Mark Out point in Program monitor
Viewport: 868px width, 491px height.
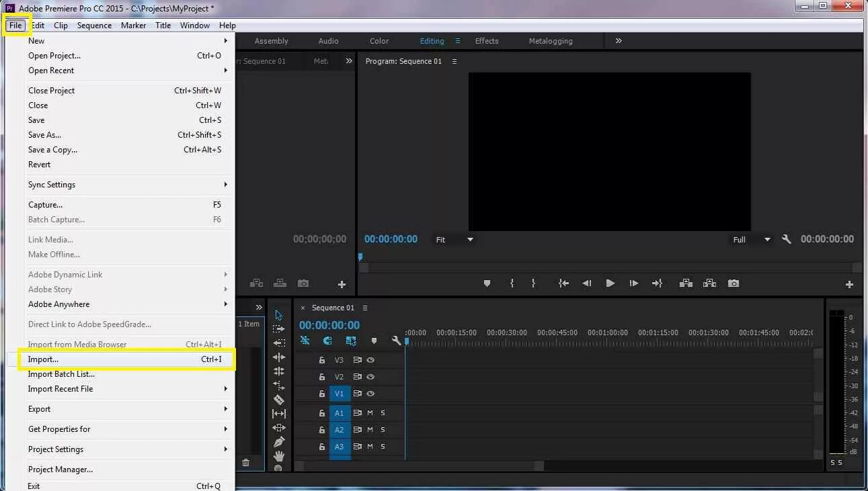pyautogui.click(x=533, y=283)
